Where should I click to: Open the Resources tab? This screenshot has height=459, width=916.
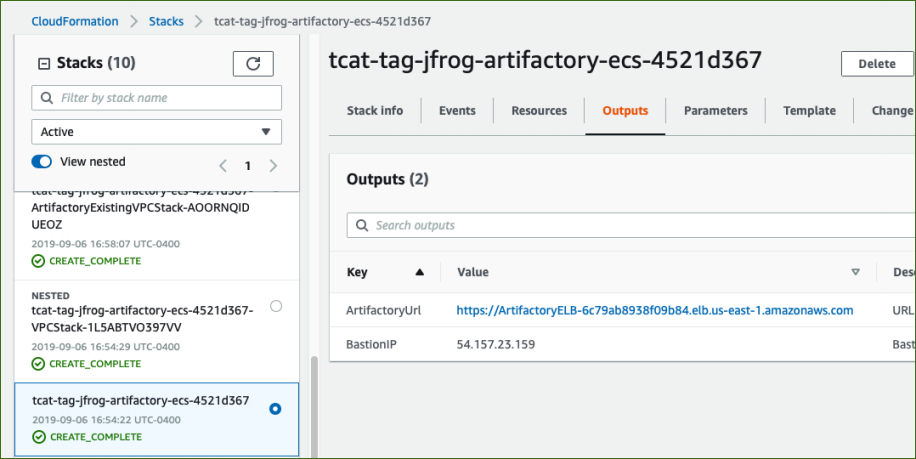coord(539,110)
